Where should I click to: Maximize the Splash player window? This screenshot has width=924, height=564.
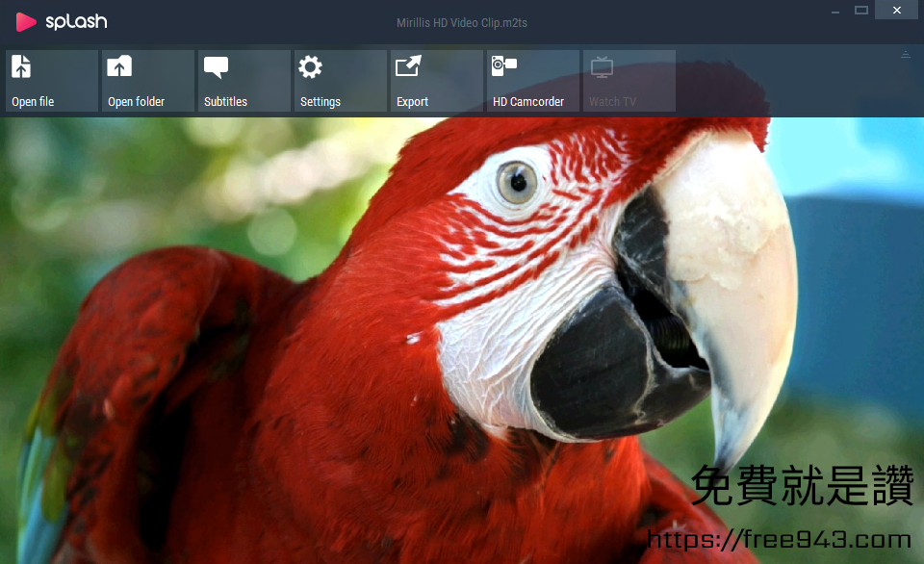861,11
